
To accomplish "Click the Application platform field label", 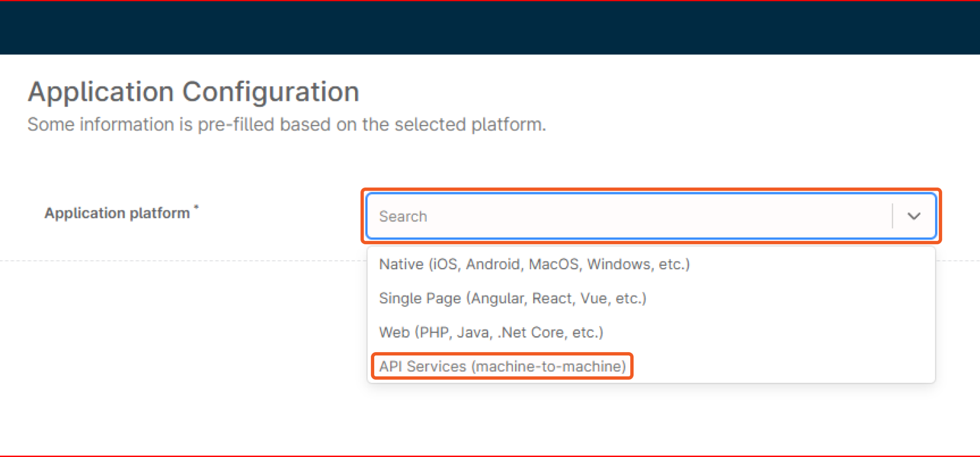I will point(117,213).
